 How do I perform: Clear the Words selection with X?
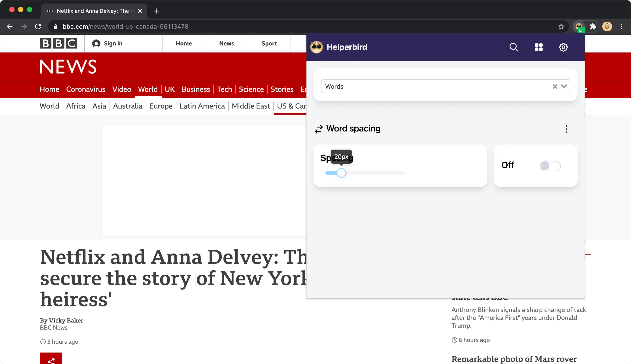tap(555, 86)
